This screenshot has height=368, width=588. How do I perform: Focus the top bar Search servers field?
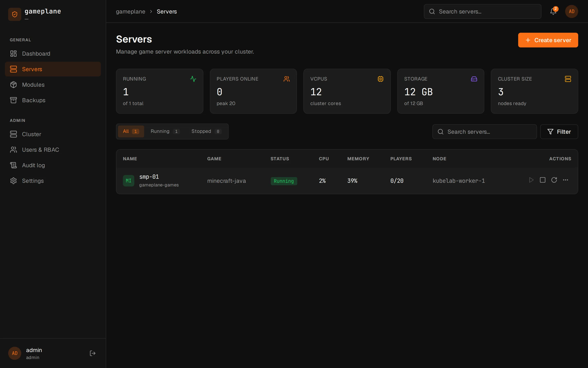click(482, 11)
